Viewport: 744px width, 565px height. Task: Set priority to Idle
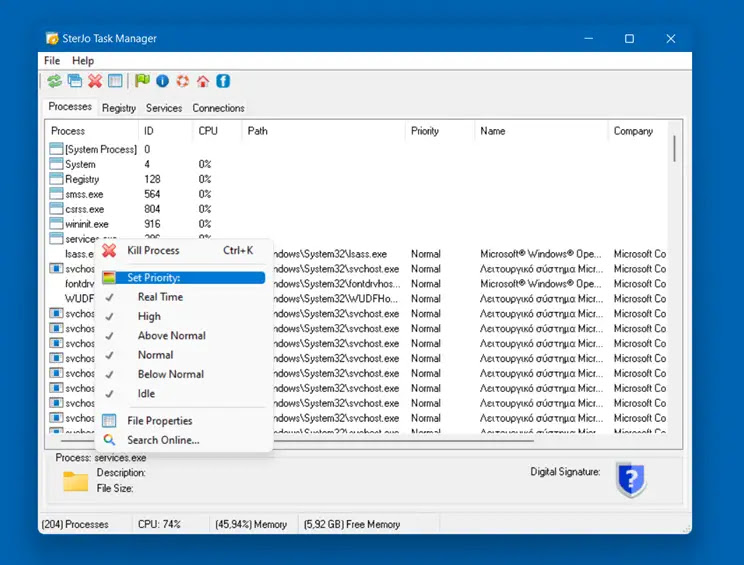tap(183, 394)
